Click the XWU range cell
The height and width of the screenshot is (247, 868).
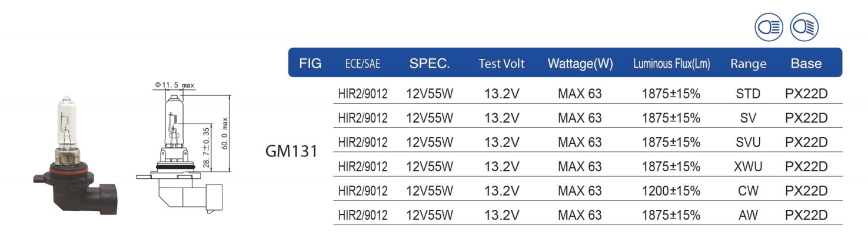click(749, 166)
